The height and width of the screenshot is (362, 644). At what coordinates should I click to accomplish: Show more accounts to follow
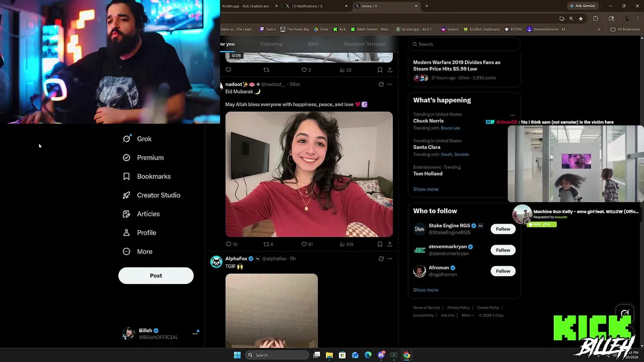426,290
